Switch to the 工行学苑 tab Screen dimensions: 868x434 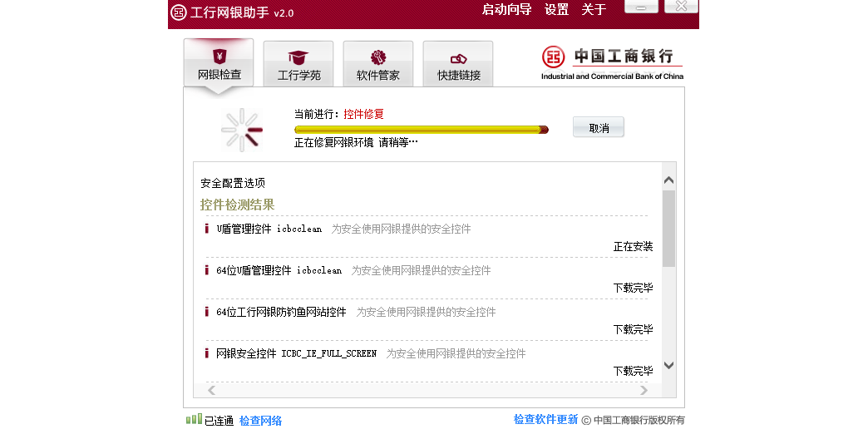point(298,64)
